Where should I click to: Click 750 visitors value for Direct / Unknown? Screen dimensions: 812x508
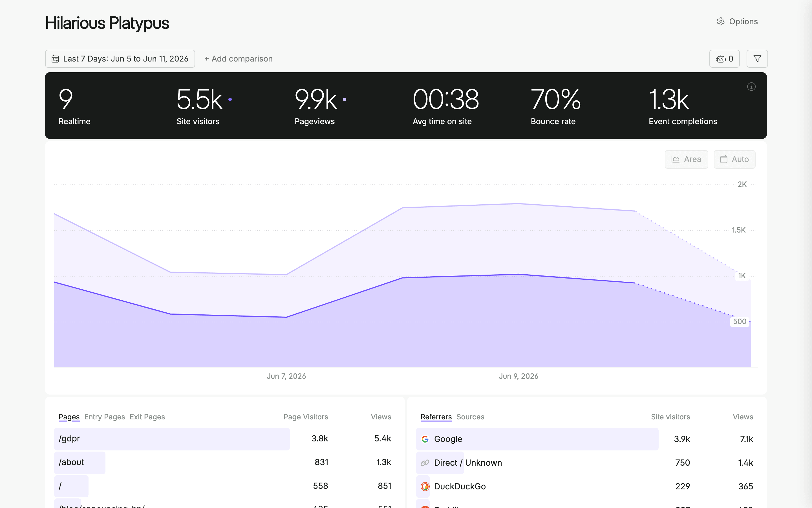pyautogui.click(x=683, y=463)
